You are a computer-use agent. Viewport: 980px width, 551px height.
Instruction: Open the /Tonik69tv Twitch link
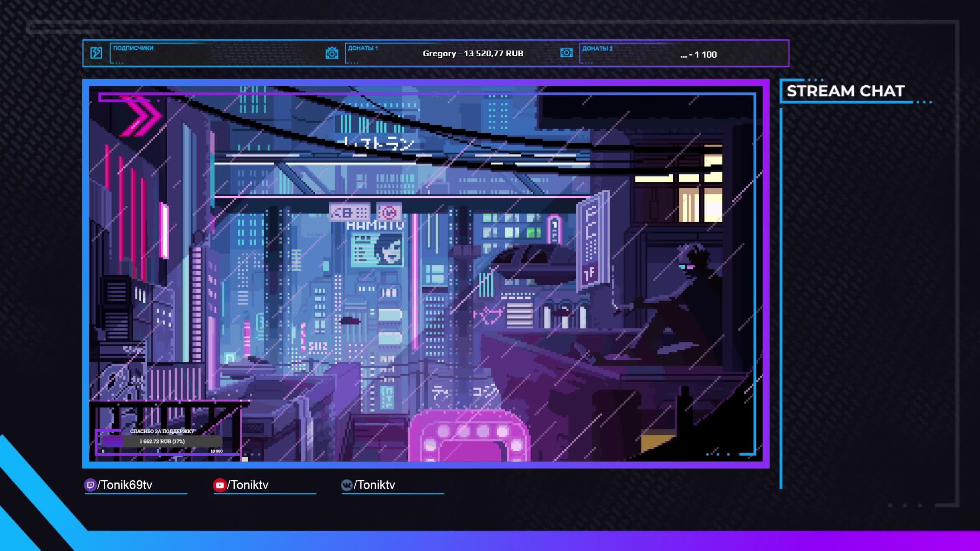(x=125, y=485)
